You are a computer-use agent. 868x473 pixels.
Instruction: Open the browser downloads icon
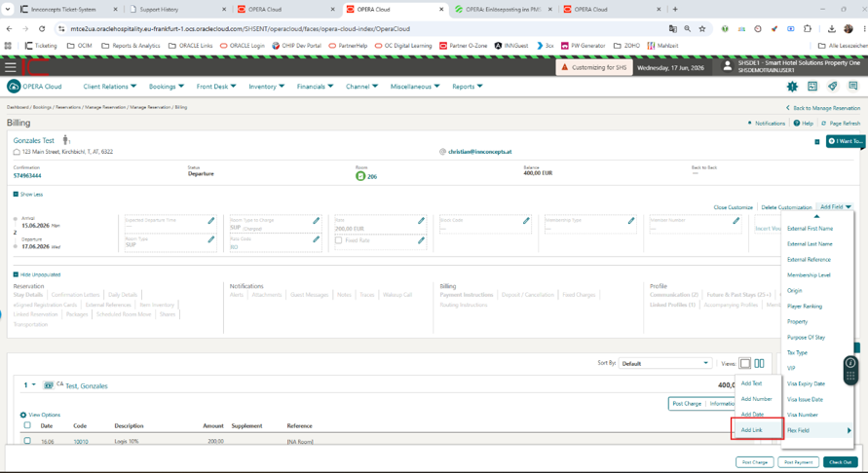(831, 29)
